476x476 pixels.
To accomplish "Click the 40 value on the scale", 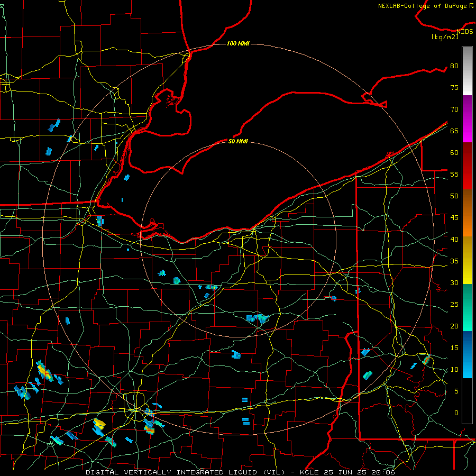I will (454, 240).
